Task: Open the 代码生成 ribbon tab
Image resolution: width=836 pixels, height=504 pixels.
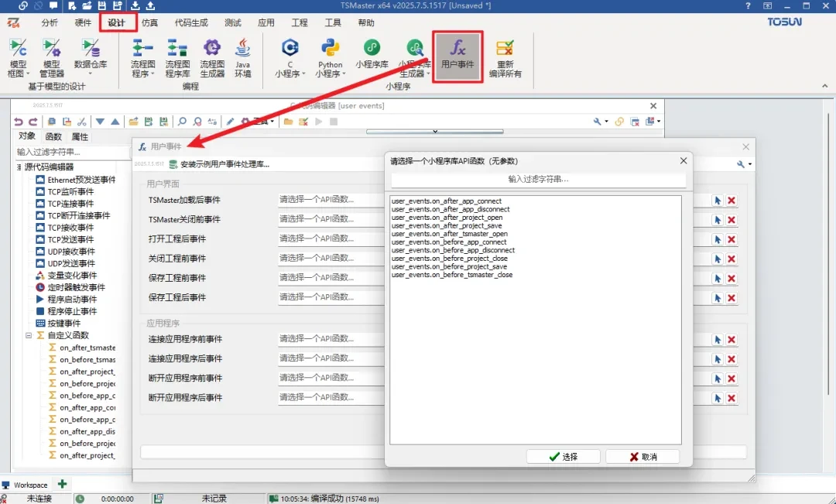Action: [x=190, y=23]
